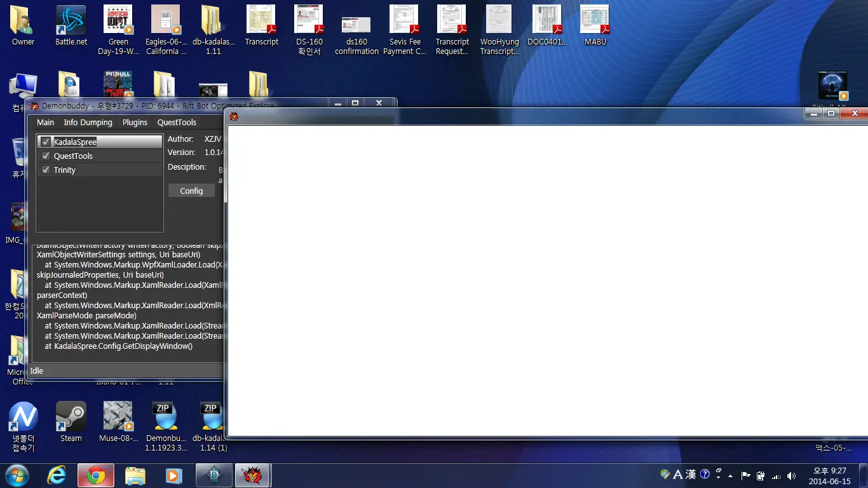Toggle the QuestTools plugin checkbox
Viewport: 868px width, 488px height.
(x=46, y=156)
